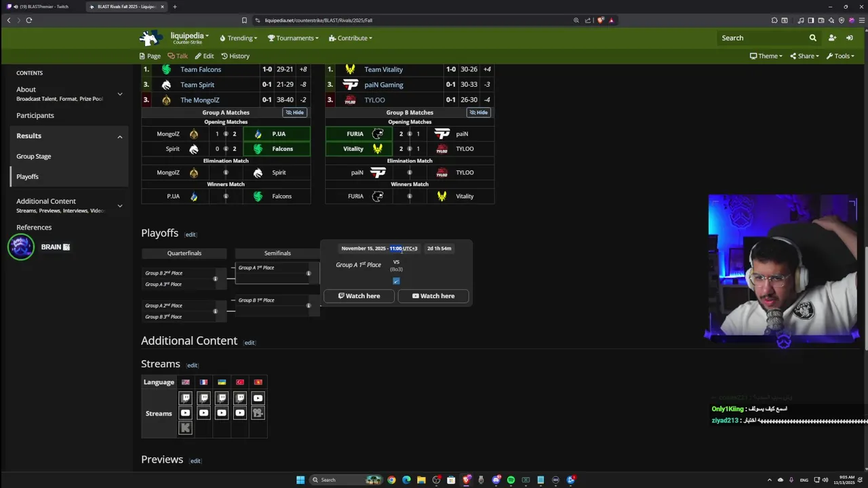Open the extensions puzzle icon
This screenshot has height=488, width=868.
click(774, 20)
